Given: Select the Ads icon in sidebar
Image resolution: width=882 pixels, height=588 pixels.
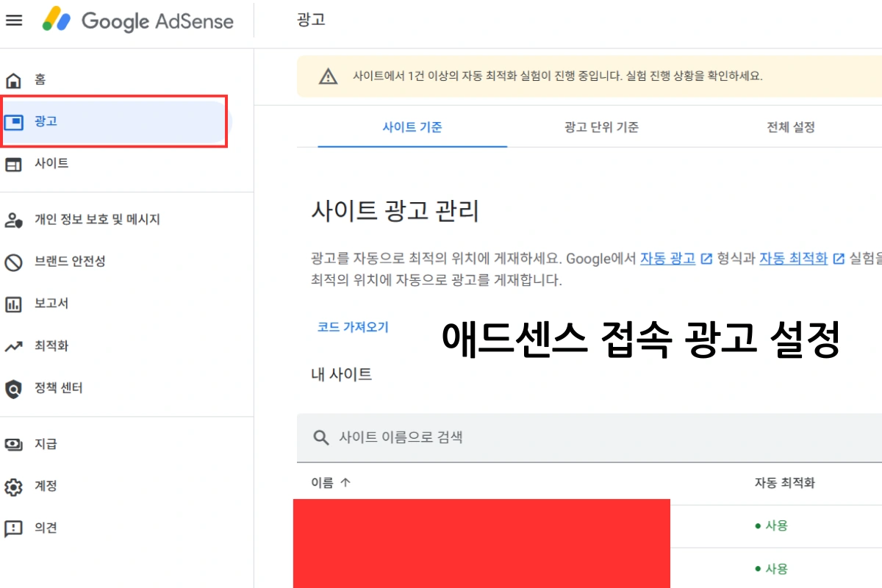Looking at the screenshot, I should (x=13, y=122).
